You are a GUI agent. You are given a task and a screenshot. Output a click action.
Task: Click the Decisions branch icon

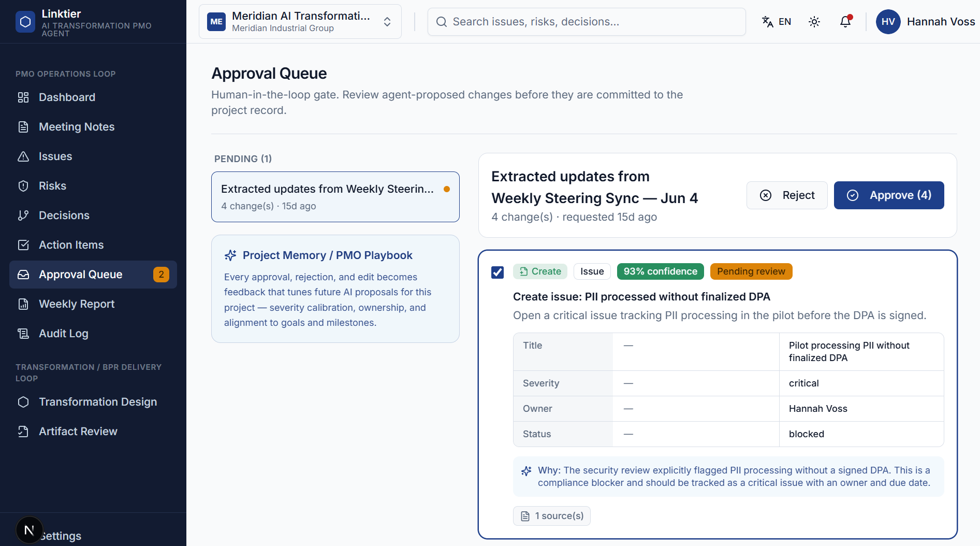pos(23,215)
